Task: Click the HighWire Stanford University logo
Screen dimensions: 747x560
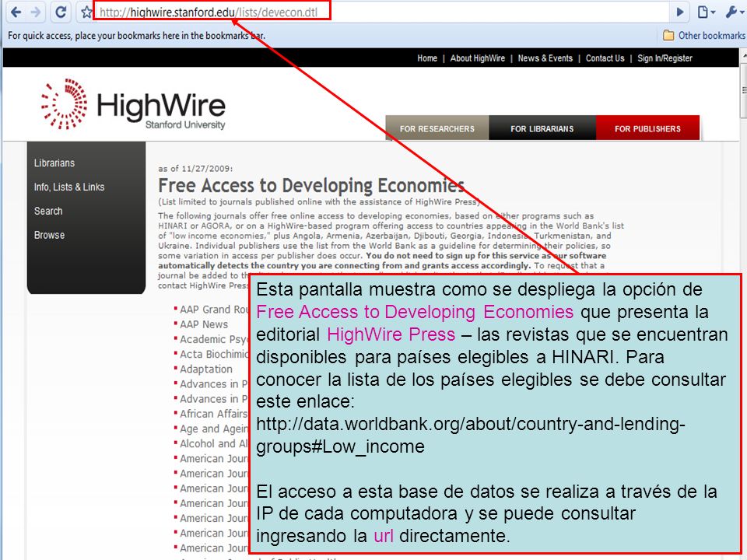Action: [x=133, y=104]
